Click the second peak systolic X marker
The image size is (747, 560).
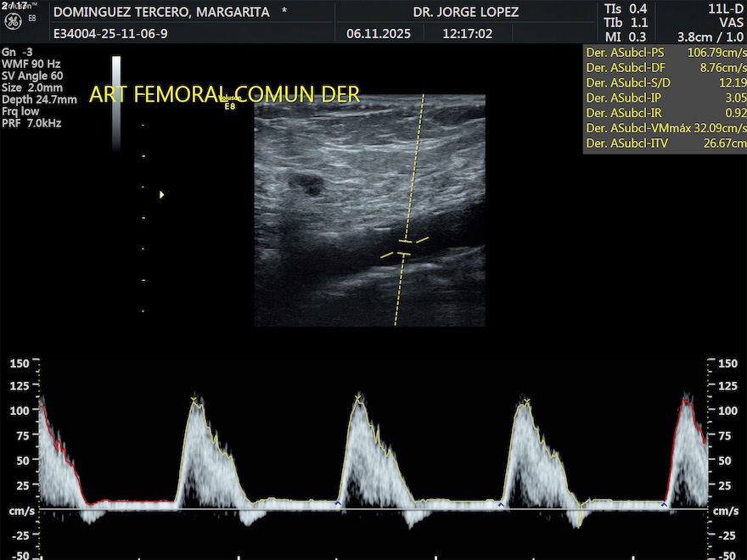coord(357,398)
